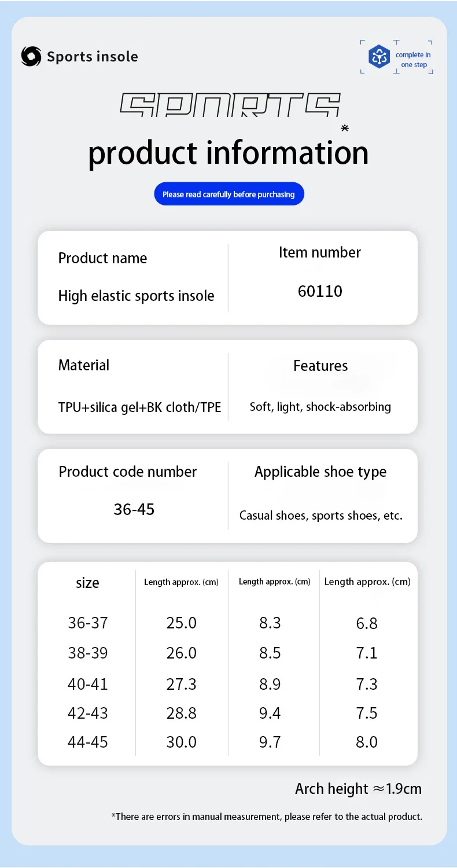
Task: Click the 'Sports insole' header text
Action: [x=92, y=57]
